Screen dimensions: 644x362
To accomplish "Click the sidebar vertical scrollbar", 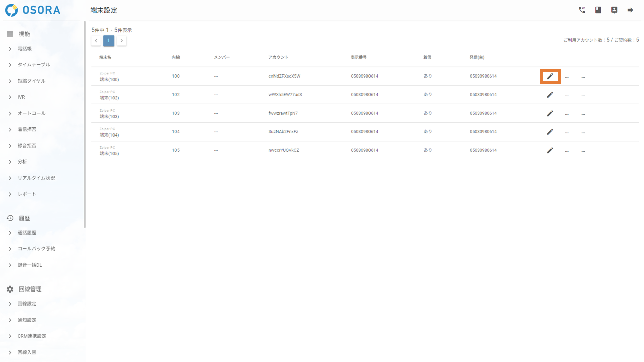I will pos(85,125).
